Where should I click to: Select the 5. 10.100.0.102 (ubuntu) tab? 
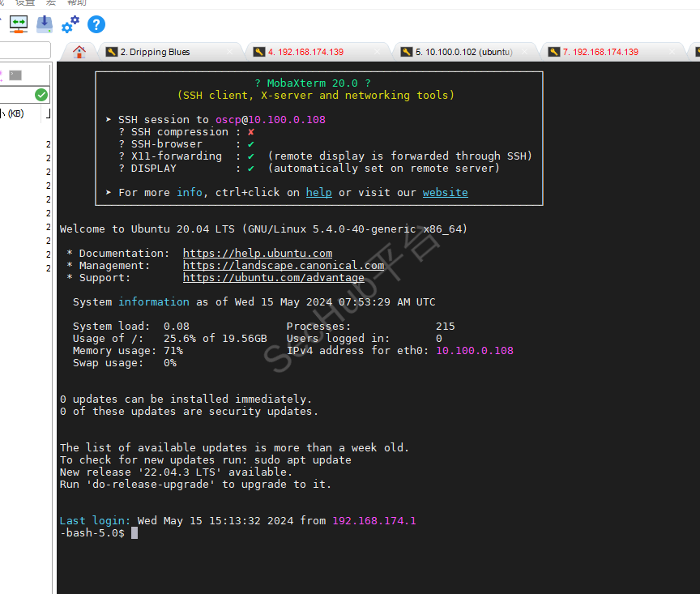tap(463, 52)
